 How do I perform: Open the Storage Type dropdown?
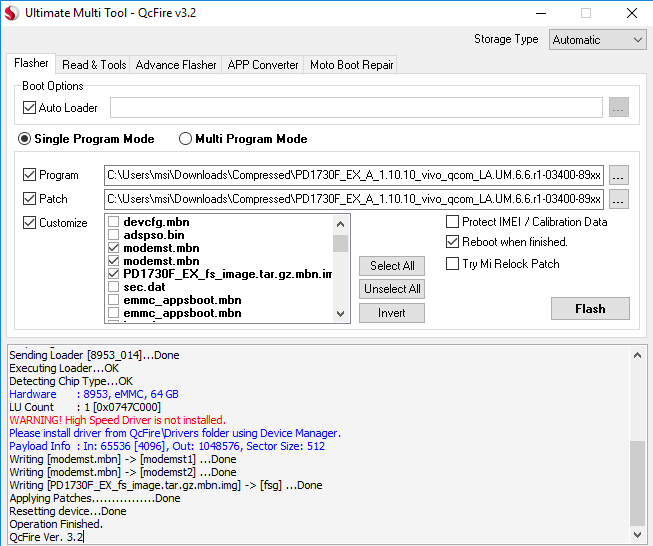(597, 40)
